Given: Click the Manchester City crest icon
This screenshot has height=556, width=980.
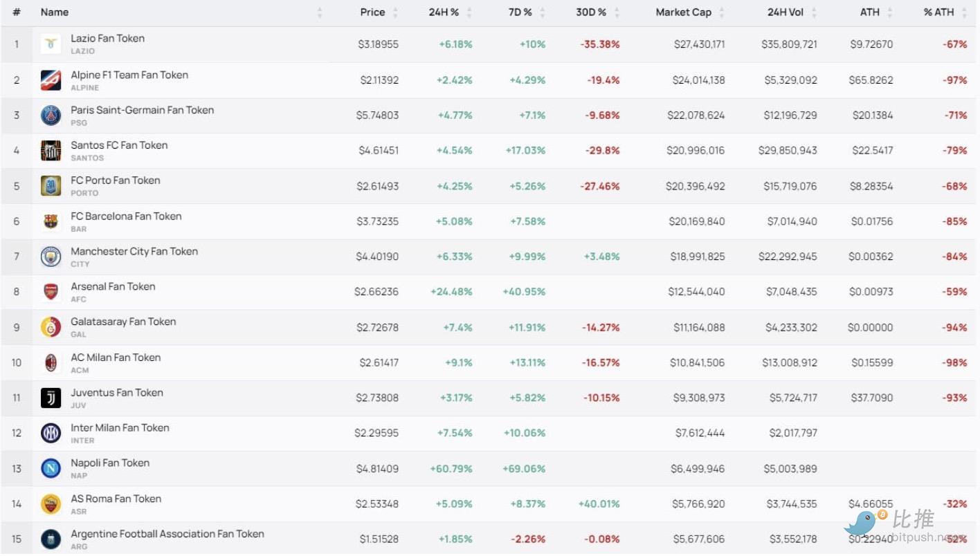Looking at the screenshot, I should click(51, 257).
